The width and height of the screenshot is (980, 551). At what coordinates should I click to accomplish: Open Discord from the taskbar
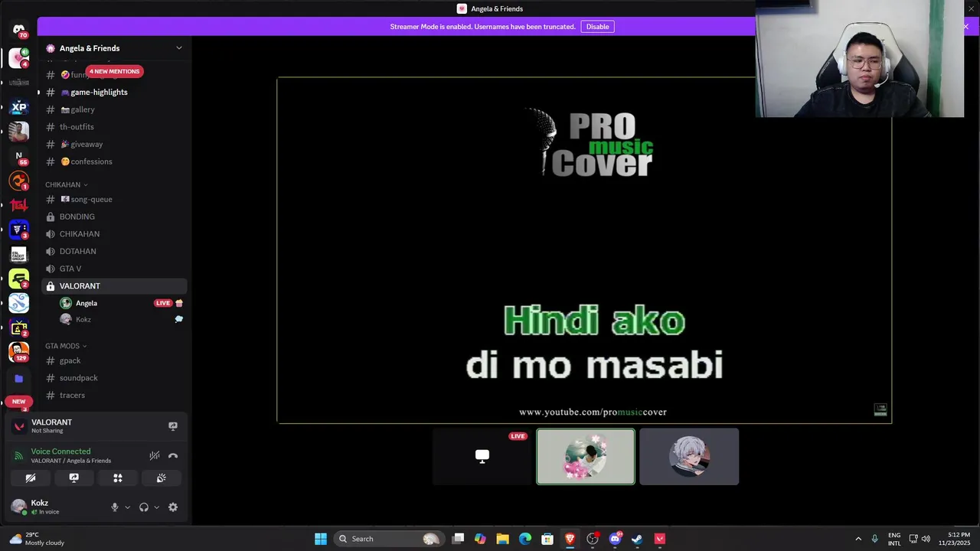click(x=615, y=539)
